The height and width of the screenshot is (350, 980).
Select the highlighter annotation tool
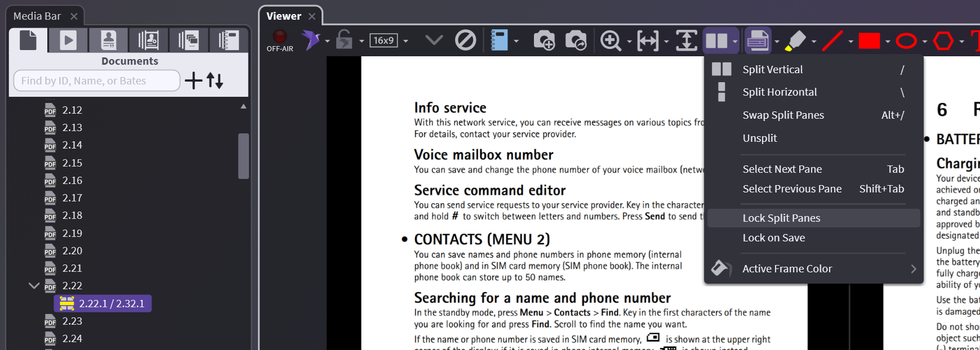click(x=795, y=41)
